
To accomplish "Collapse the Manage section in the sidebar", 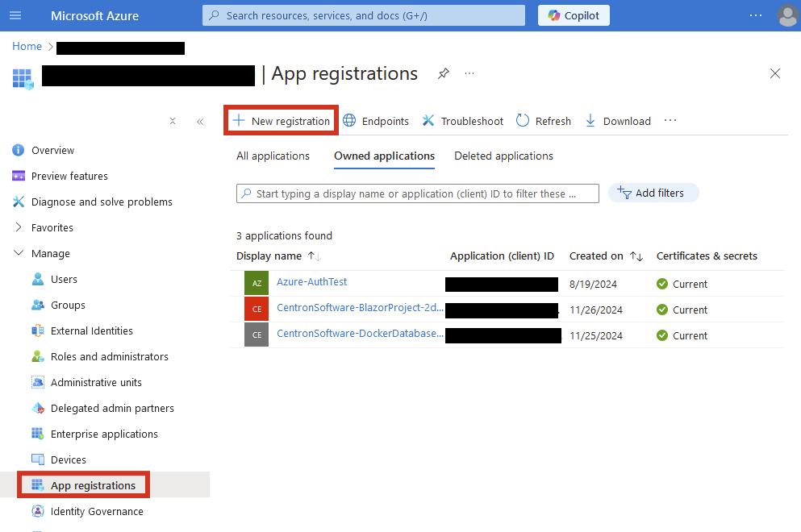I will coord(19,253).
